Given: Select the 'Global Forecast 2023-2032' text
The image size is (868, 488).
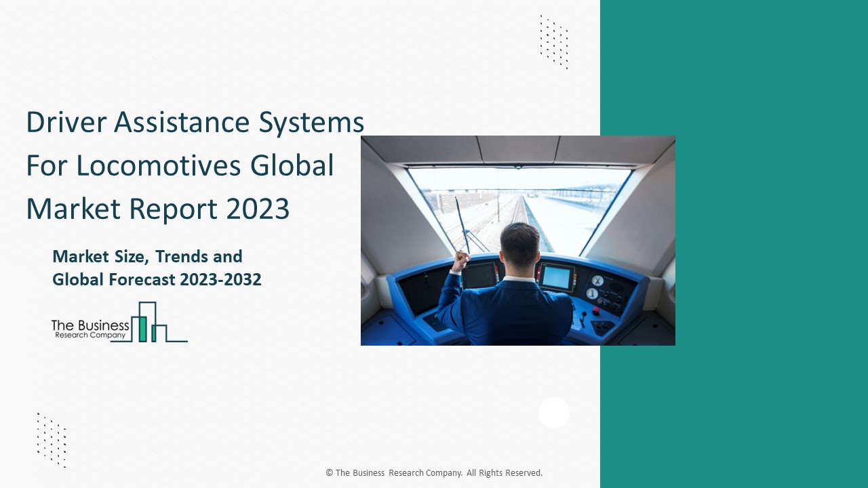Looking at the screenshot, I should click(x=157, y=279).
